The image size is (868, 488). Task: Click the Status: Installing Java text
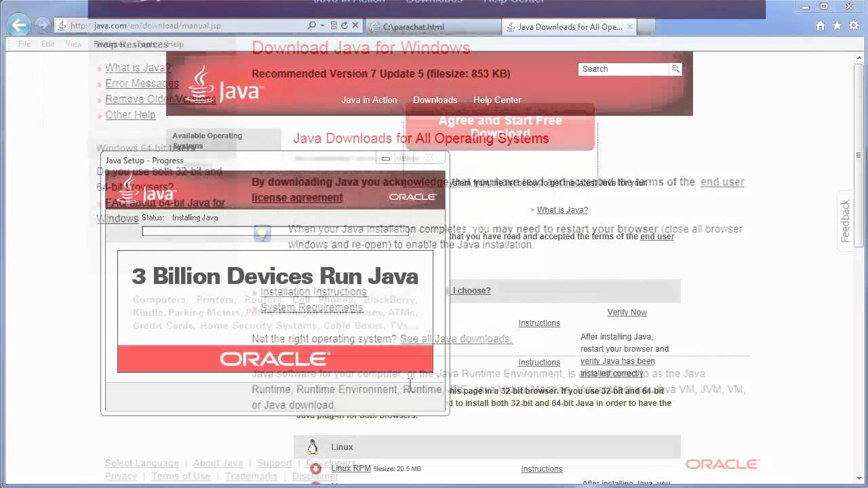click(x=180, y=218)
